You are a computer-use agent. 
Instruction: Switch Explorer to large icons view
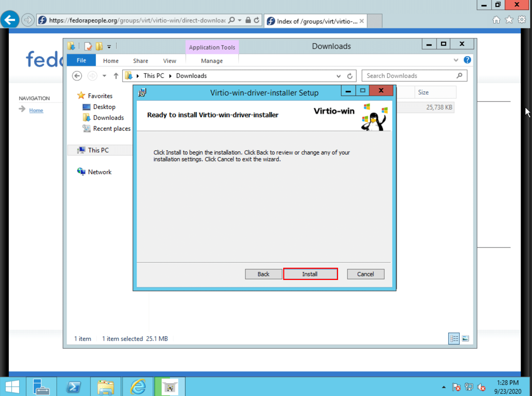(x=465, y=339)
